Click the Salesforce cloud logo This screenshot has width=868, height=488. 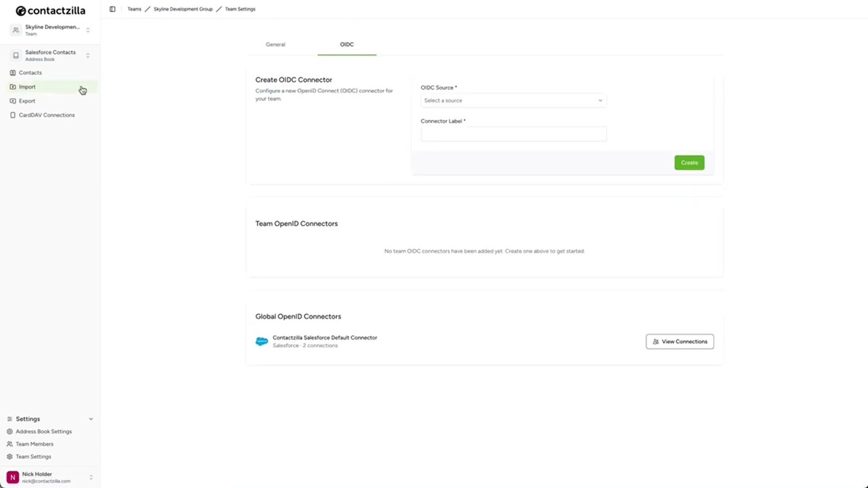[261, 342]
